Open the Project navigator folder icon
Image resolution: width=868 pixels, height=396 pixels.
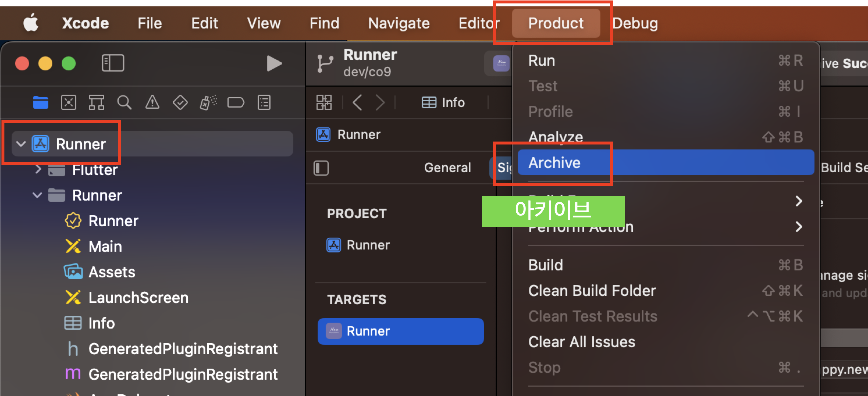pyautogui.click(x=40, y=103)
